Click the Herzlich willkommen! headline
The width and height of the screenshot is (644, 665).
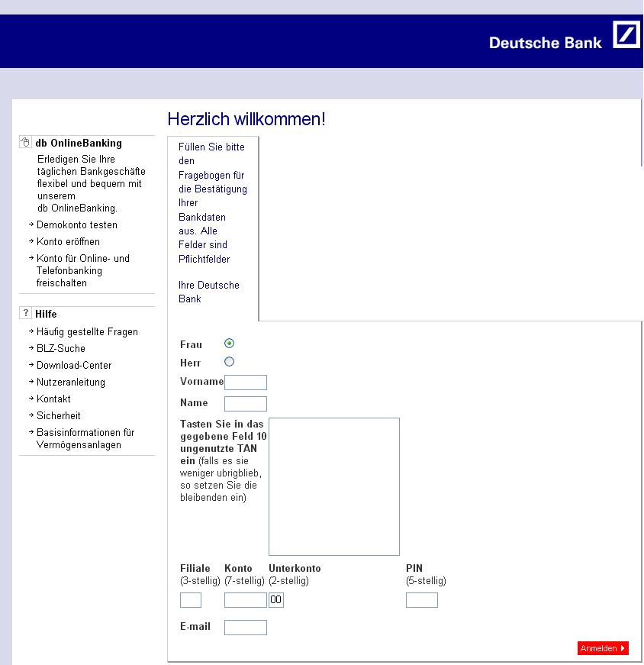tap(246, 119)
